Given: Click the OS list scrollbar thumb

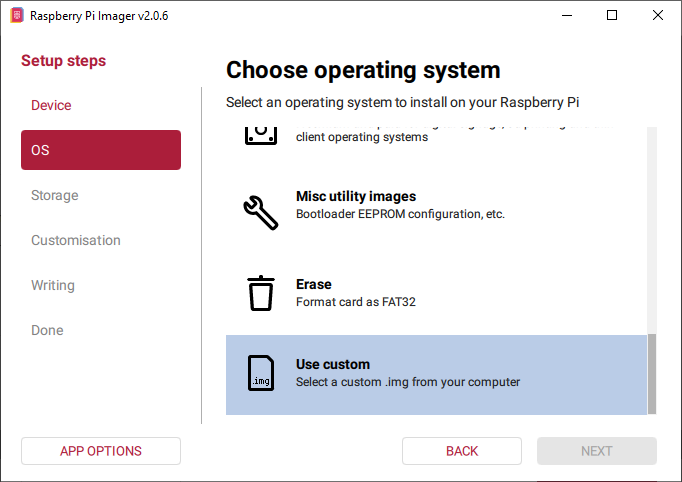Looking at the screenshot, I should pyautogui.click(x=652, y=373).
